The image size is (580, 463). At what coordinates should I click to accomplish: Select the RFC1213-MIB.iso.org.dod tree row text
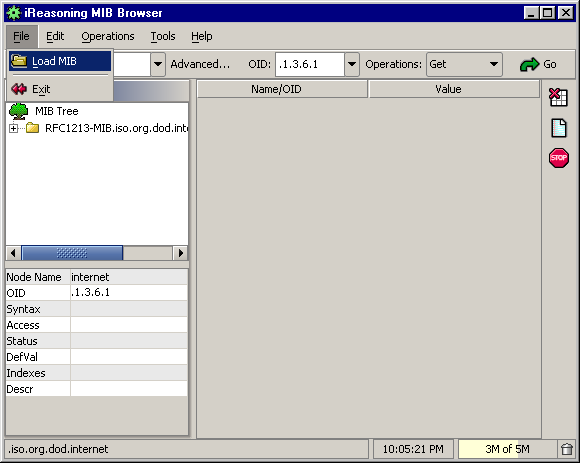pos(117,128)
